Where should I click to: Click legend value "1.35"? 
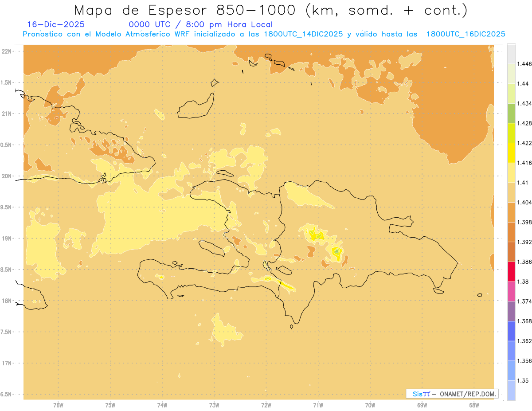coord(523,380)
